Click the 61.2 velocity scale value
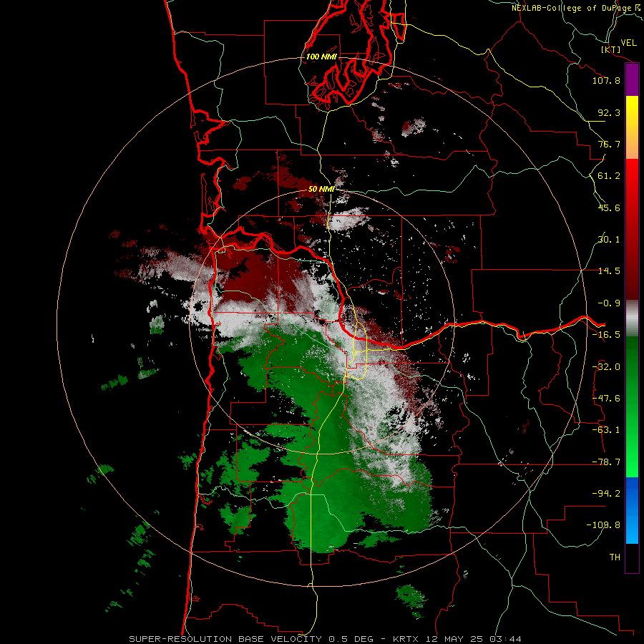Viewport: 644px width, 644px height. [x=609, y=176]
